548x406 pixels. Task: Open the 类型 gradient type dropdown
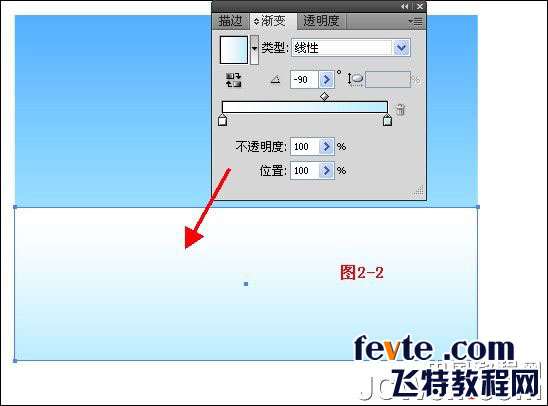401,48
